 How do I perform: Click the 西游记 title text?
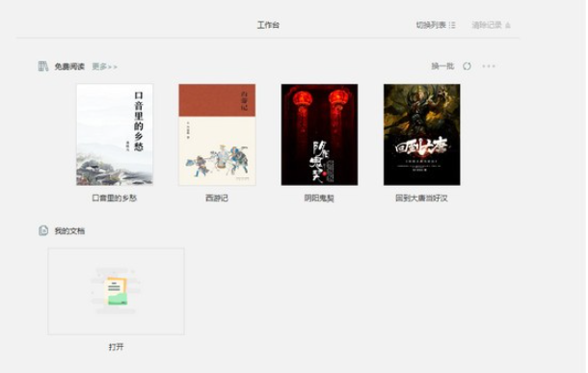pyautogui.click(x=217, y=198)
